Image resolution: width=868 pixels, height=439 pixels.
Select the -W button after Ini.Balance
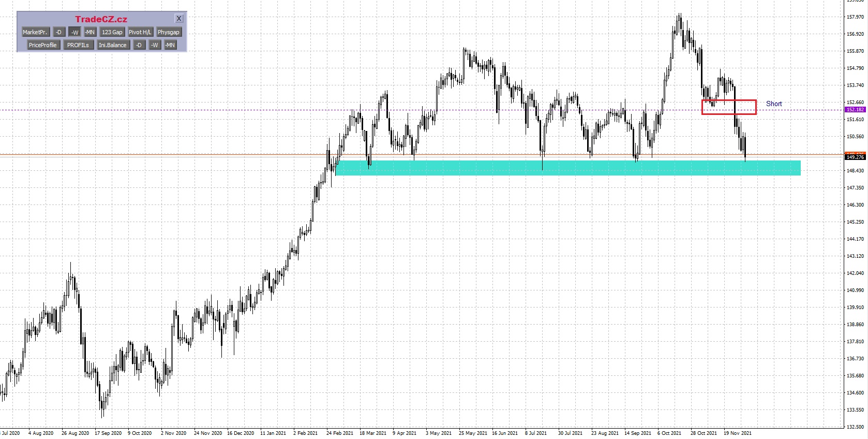(154, 45)
